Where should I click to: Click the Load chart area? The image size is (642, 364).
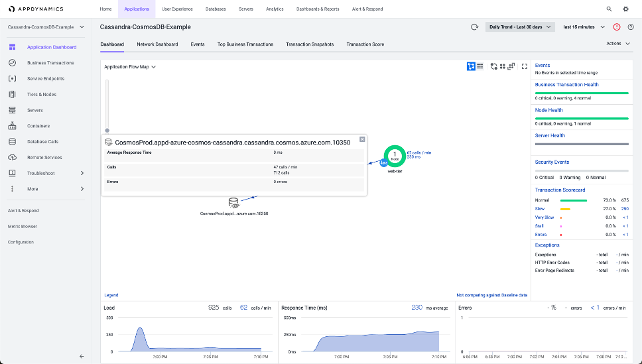[189, 335]
